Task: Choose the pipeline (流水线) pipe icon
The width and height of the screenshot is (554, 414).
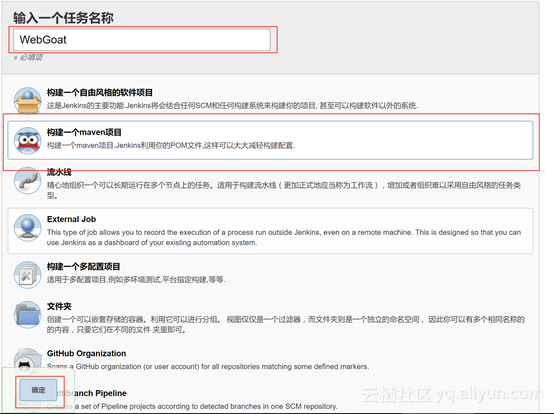Action: pyautogui.click(x=28, y=180)
